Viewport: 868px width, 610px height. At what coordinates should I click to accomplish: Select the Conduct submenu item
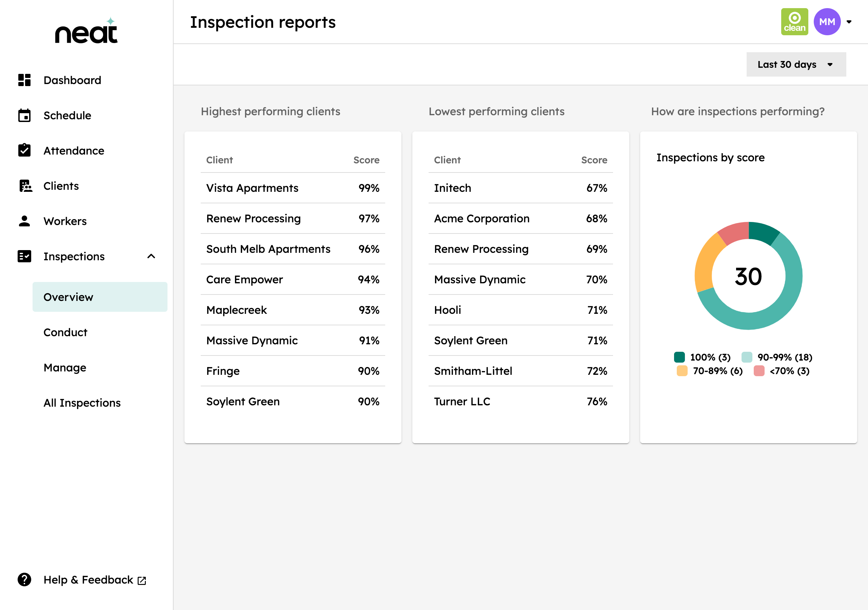pos(65,332)
